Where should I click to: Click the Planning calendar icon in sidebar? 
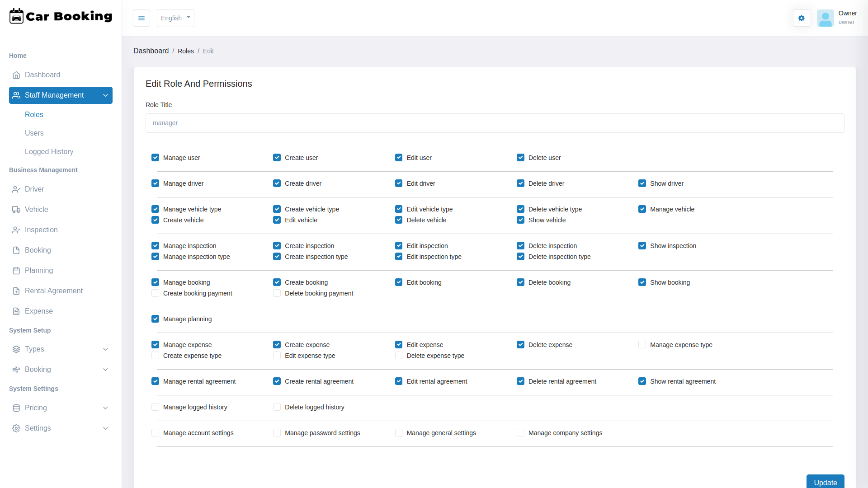click(x=16, y=271)
